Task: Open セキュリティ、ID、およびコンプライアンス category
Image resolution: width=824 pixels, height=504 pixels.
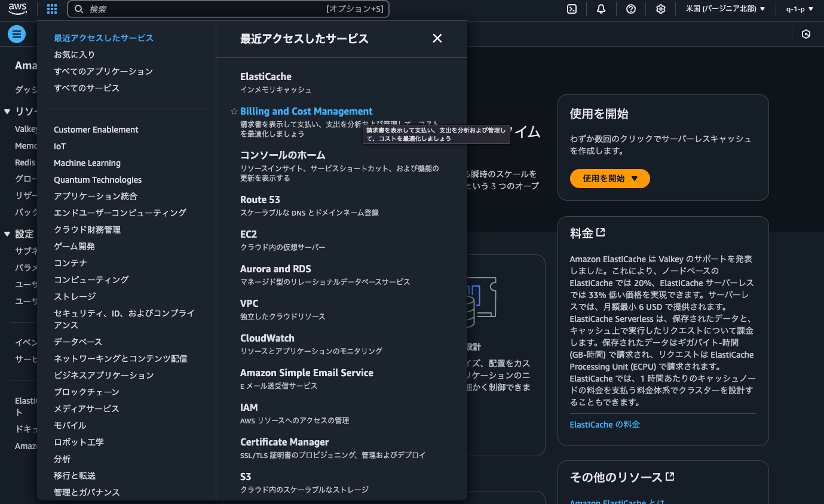Action: (124, 319)
